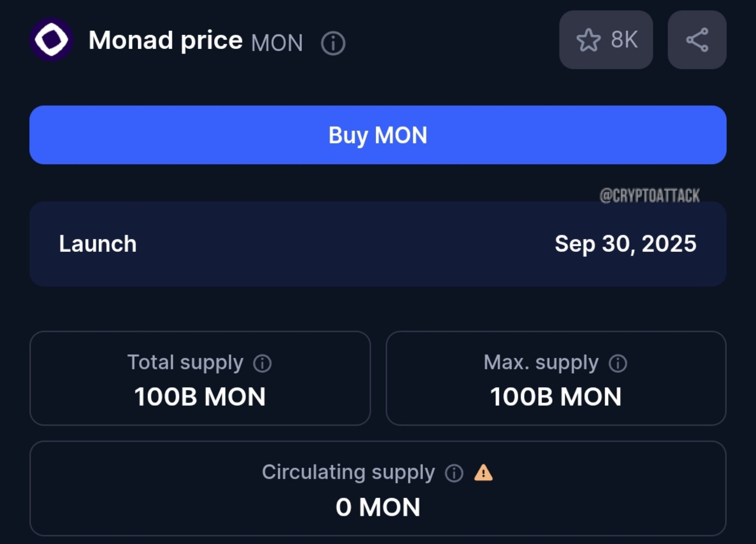Viewport: 756px width, 544px height.
Task: Select the Circulating supply card
Action: pyautogui.click(x=378, y=488)
